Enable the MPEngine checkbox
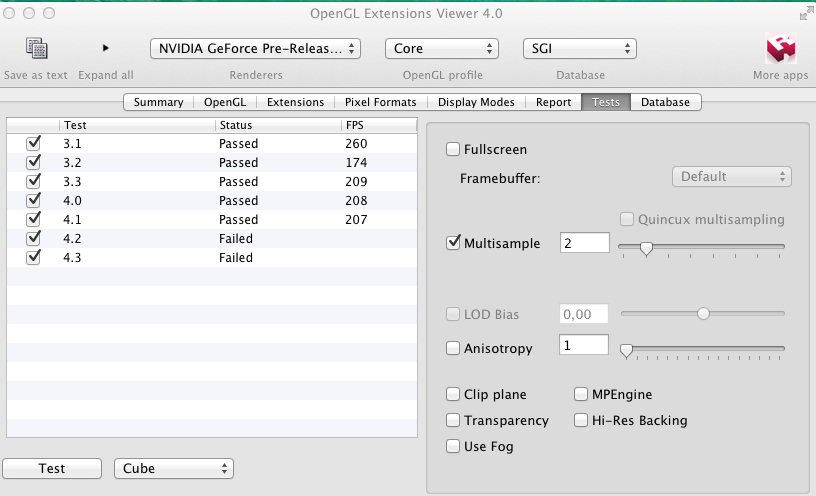This screenshot has height=496, width=816. [581, 394]
